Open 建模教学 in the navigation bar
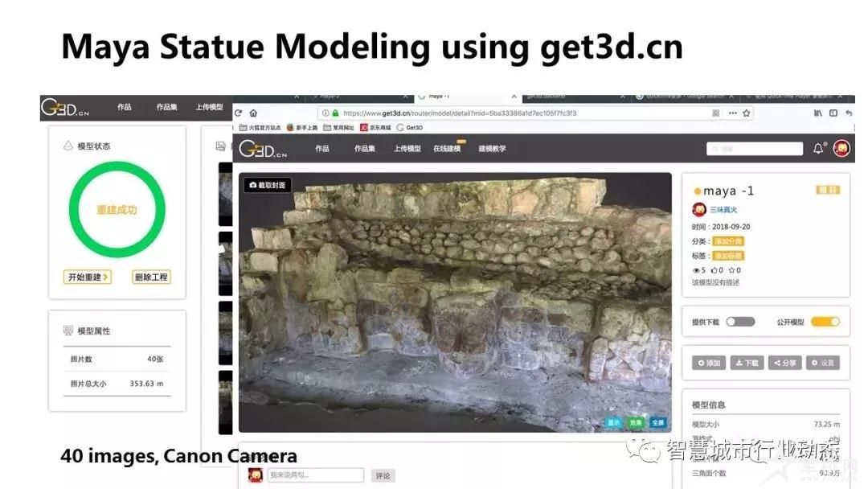 point(492,149)
